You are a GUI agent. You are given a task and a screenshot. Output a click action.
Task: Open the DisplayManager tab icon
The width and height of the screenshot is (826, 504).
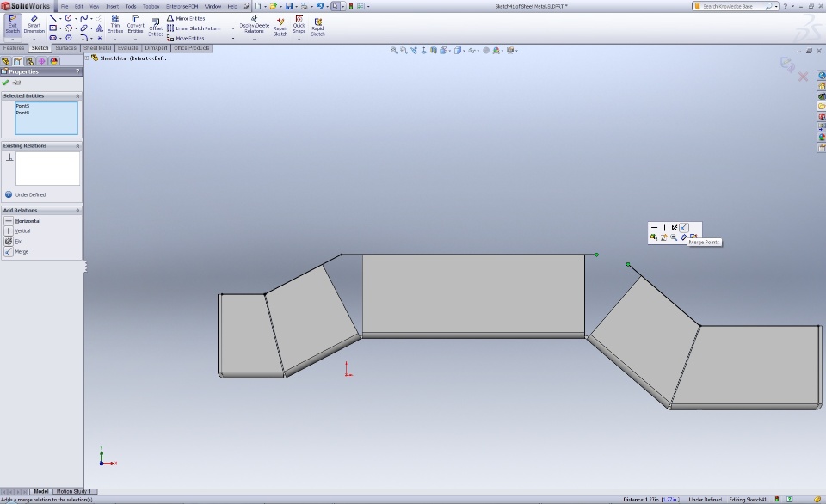click(x=53, y=61)
